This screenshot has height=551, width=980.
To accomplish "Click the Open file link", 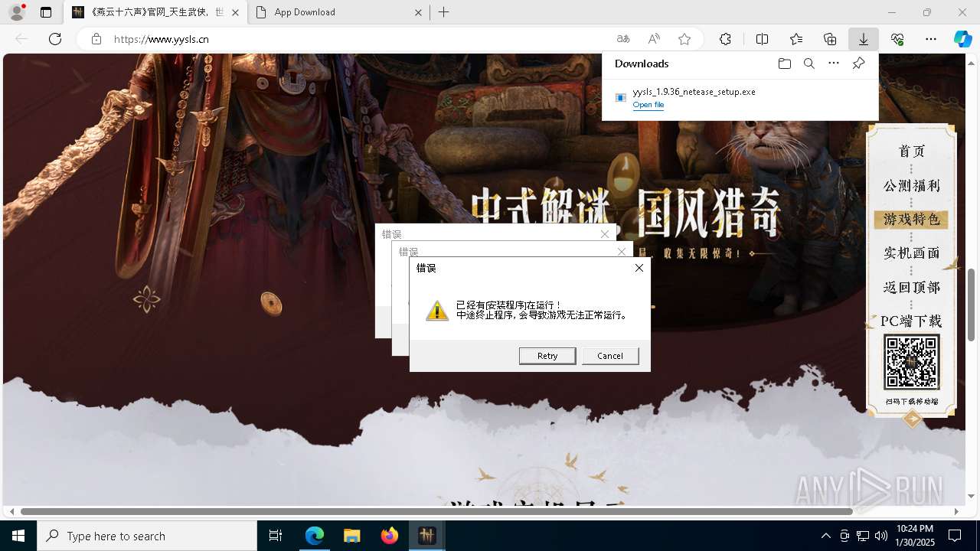I will pos(648,105).
